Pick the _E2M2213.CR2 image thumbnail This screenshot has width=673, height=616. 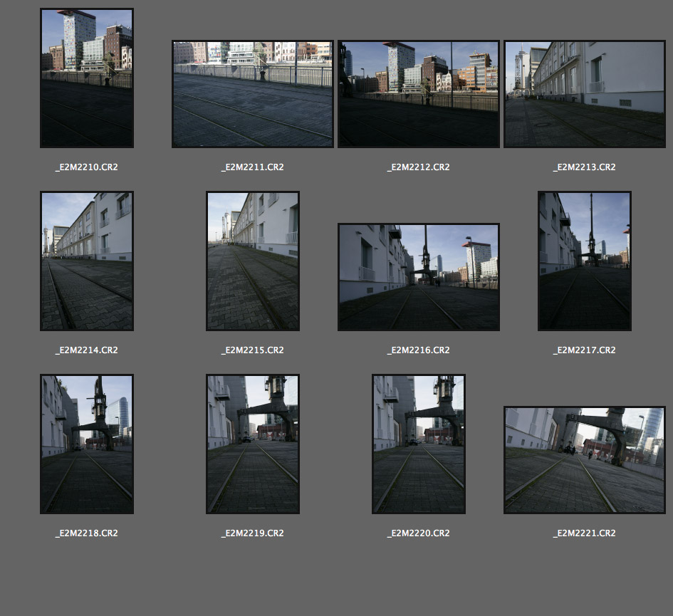[x=584, y=94]
